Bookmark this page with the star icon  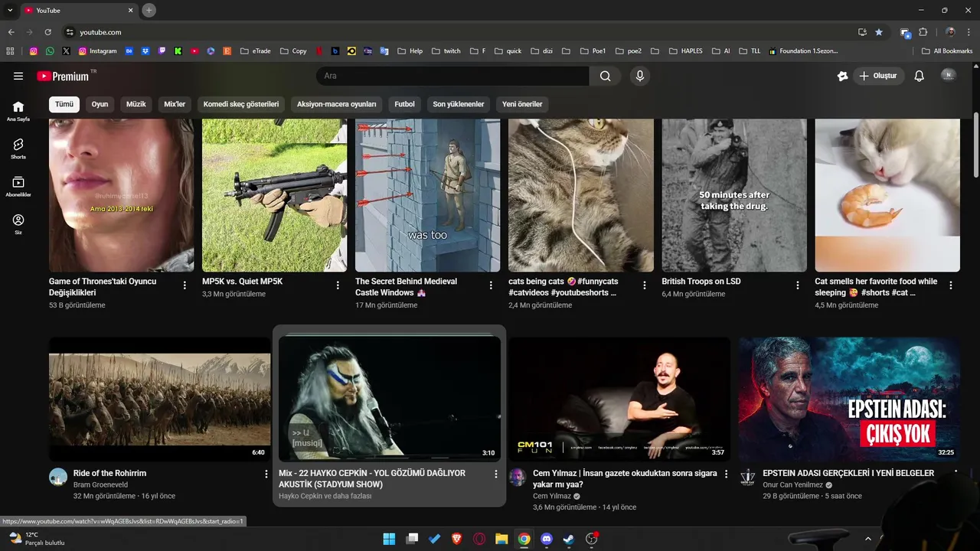pyautogui.click(x=879, y=32)
